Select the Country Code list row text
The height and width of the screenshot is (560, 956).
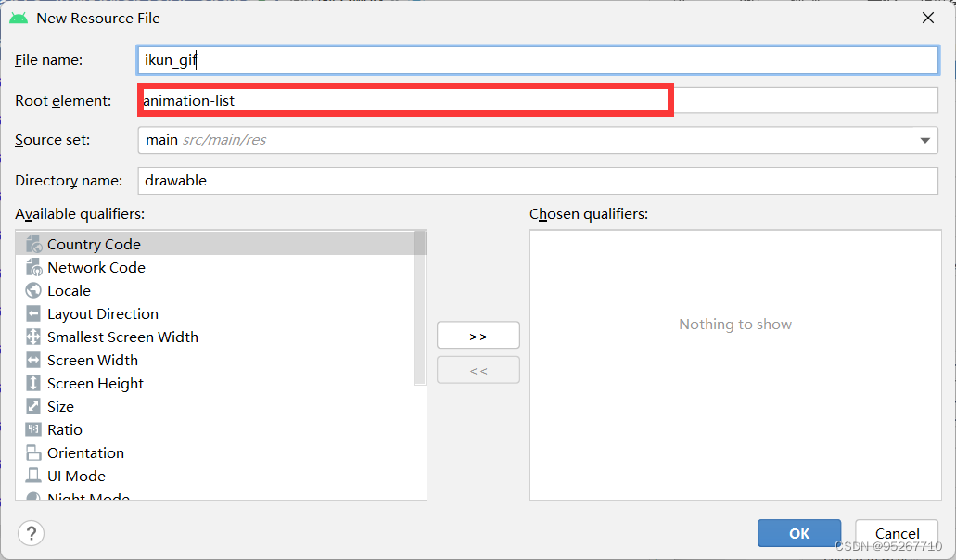[x=94, y=245]
